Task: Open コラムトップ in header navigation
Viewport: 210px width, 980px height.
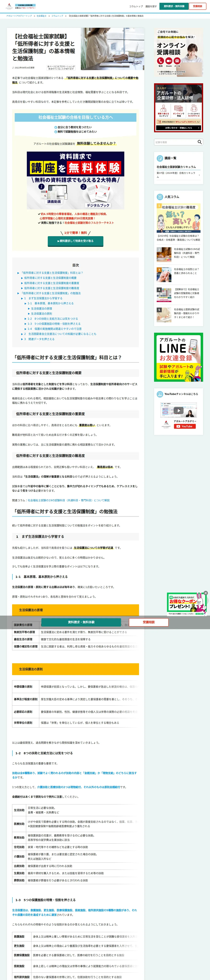Action: (x=136, y=7)
